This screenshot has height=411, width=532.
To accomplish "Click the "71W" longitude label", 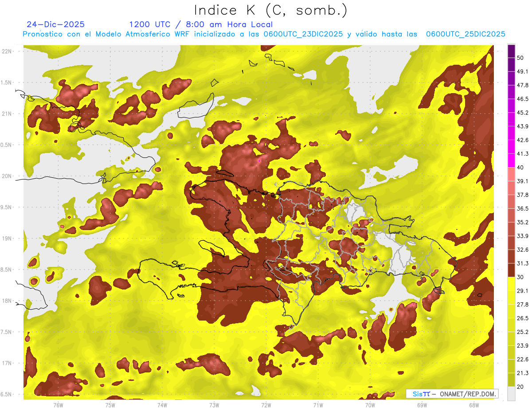I will coord(318,405).
